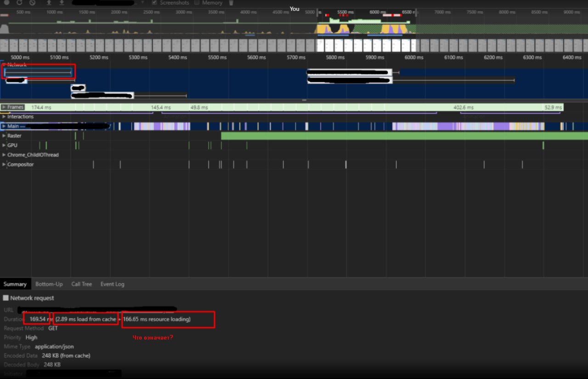The width and height of the screenshot is (588, 379).
Task: Toggle the Screenshots checkbox
Action: 154,2
